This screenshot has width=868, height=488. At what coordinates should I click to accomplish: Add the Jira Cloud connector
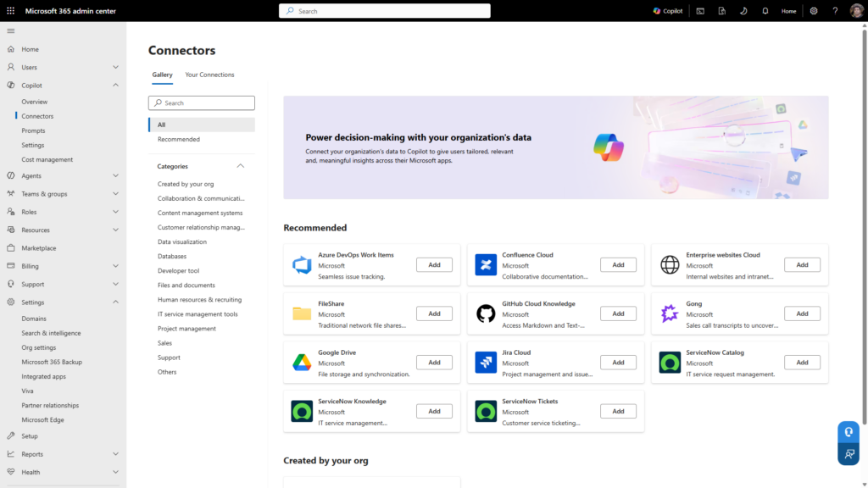[x=618, y=363]
